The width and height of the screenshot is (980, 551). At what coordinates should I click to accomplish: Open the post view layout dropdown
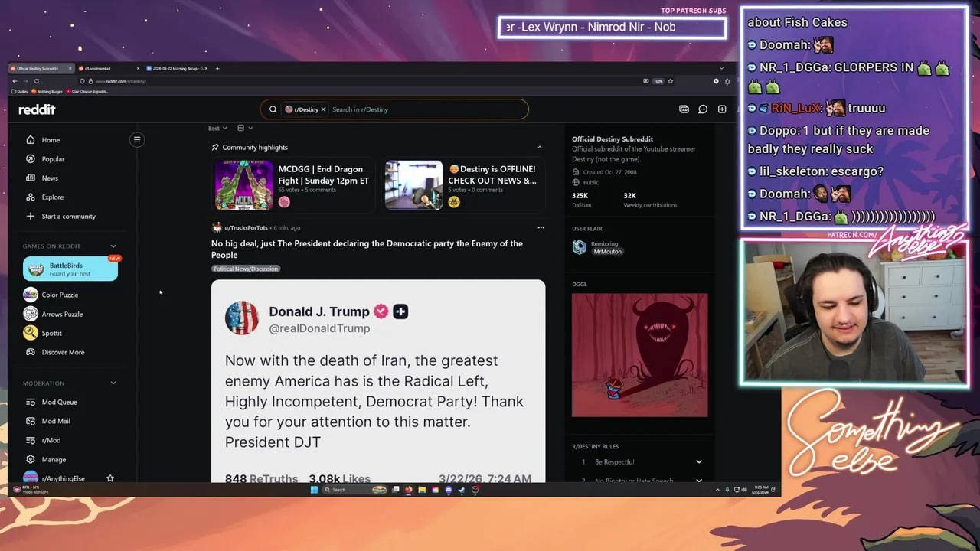click(245, 128)
